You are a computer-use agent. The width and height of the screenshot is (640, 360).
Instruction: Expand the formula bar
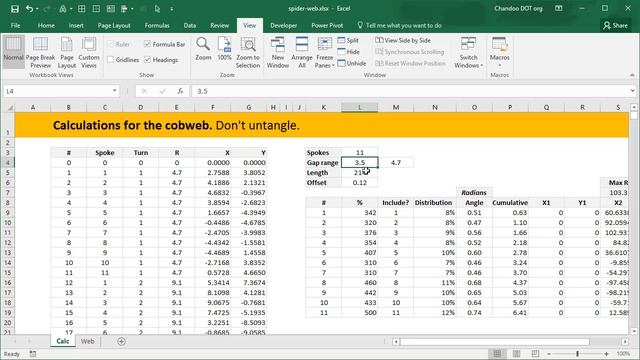[632, 91]
